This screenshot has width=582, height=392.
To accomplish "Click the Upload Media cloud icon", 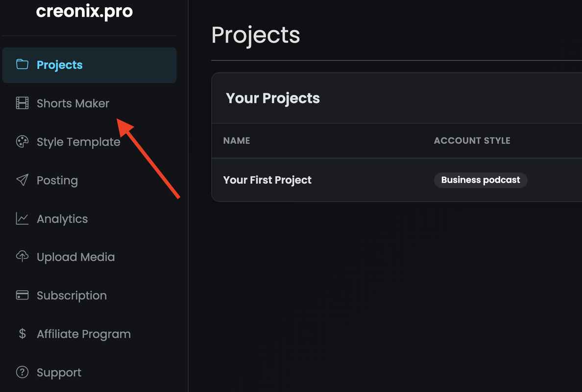I will (22, 257).
